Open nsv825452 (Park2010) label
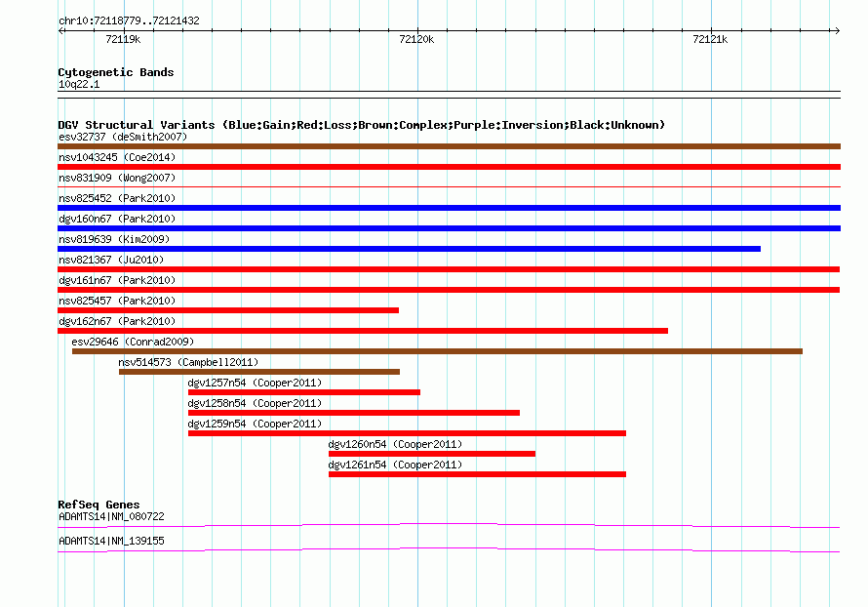 tap(117, 198)
